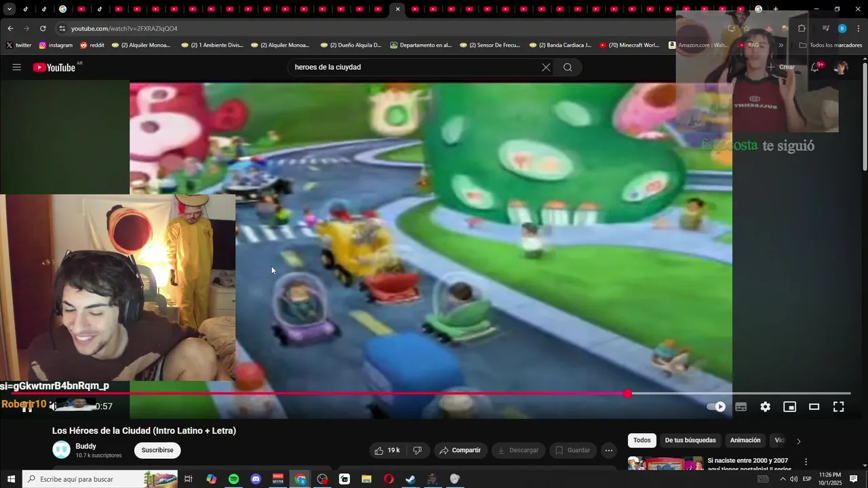Open the Chrome media control button
This screenshot has width=868, height=488.
825,28
